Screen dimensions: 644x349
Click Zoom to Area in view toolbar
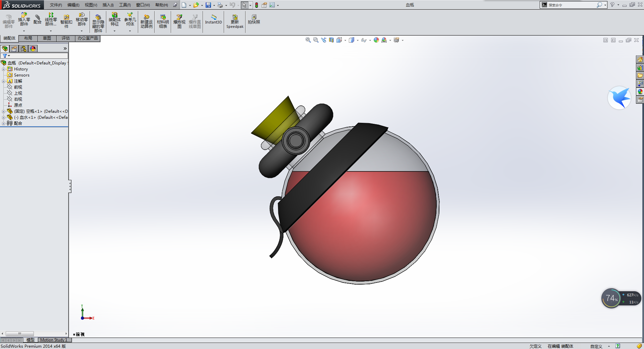(x=316, y=40)
